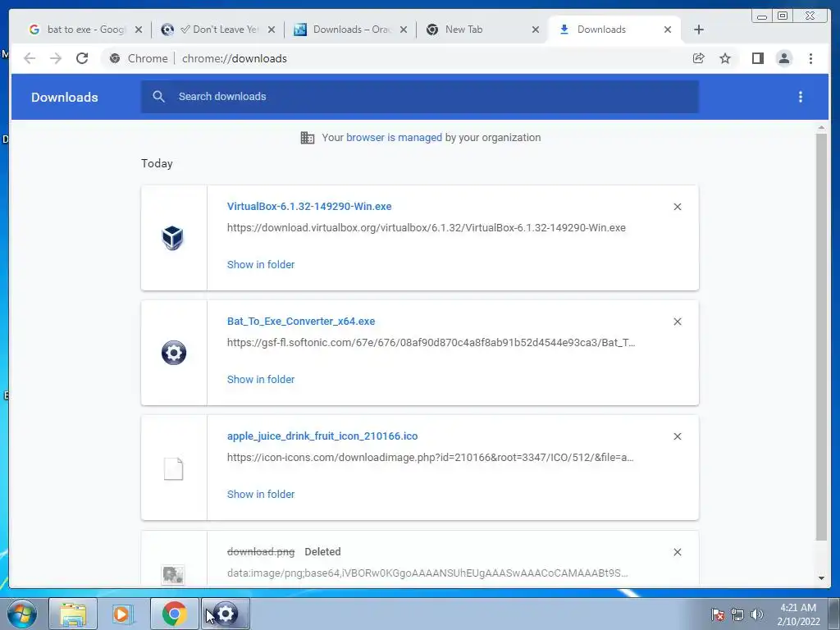
Task: Click the icon-icons.com source URL
Action: 430,458
